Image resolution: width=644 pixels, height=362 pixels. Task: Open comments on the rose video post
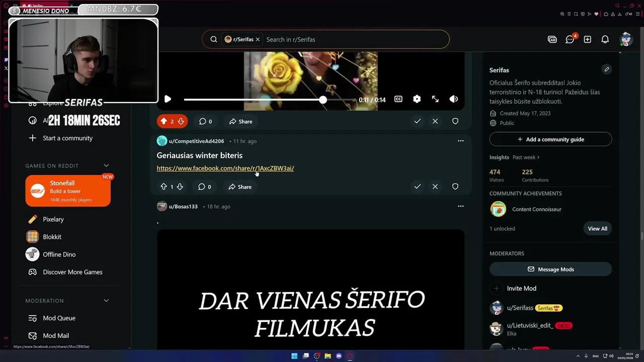(205, 121)
